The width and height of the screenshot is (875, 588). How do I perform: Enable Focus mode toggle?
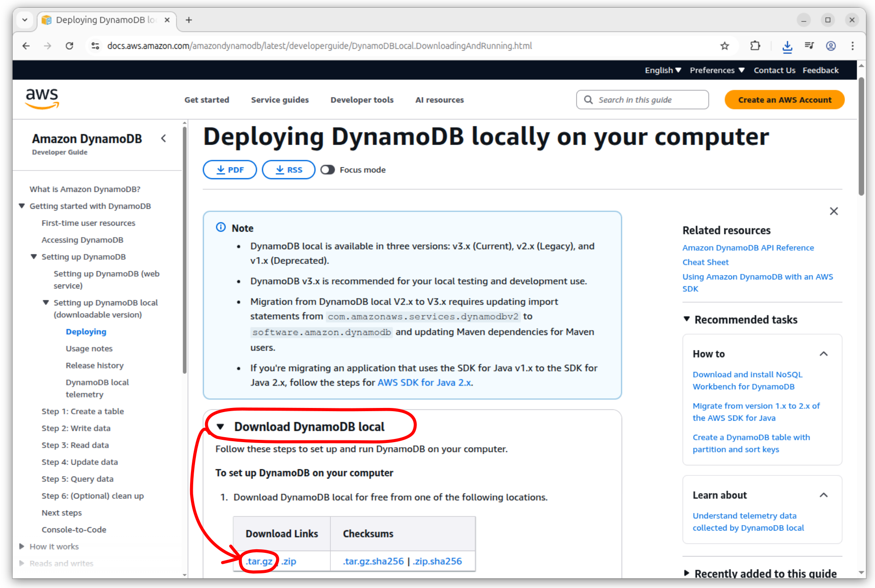328,170
